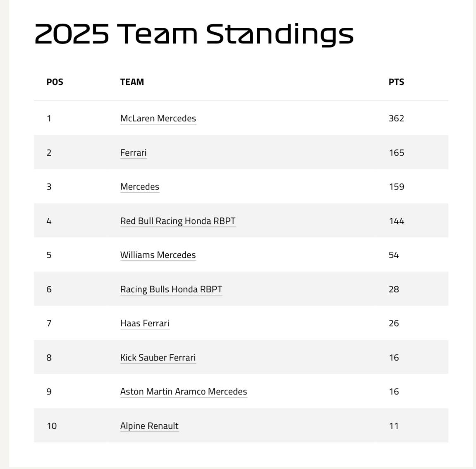Click the Ferrari team link in second place

point(133,153)
